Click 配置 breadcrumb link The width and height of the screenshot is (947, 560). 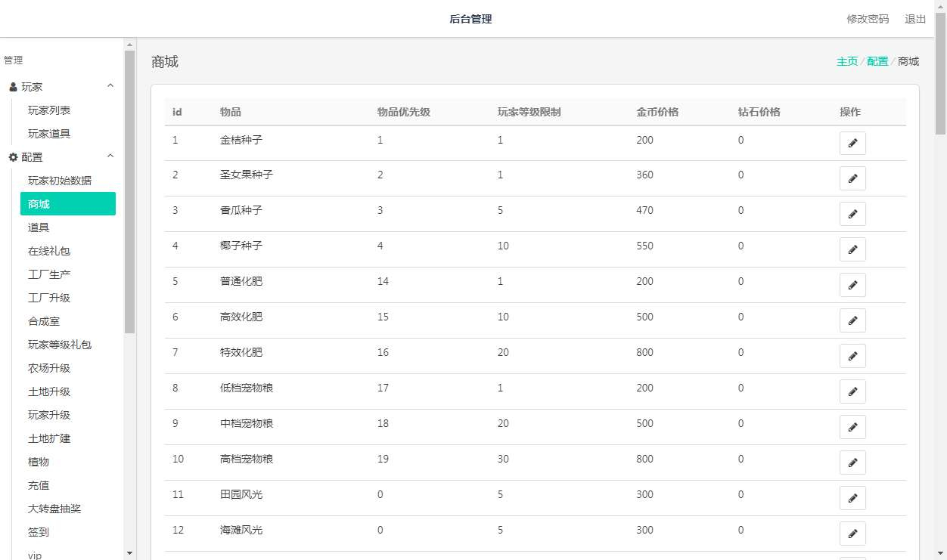pyautogui.click(x=877, y=61)
